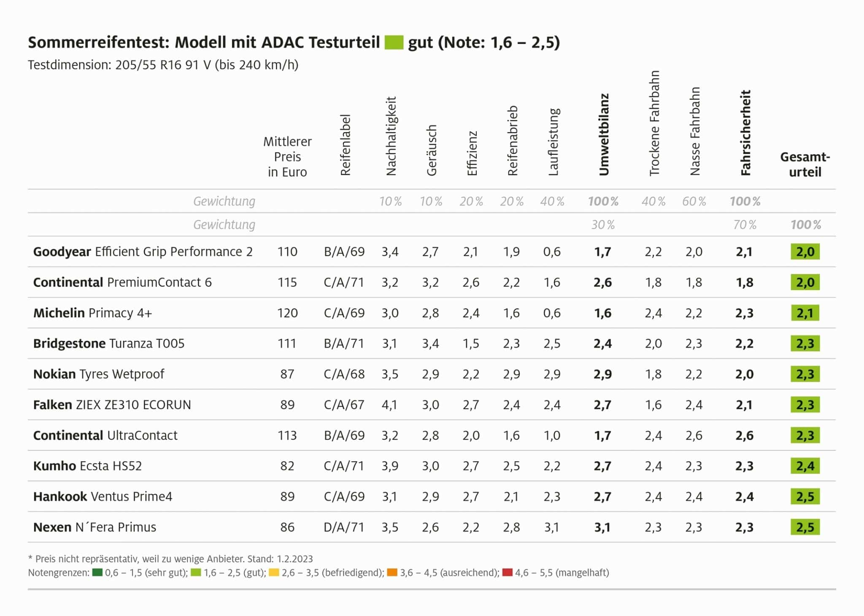The width and height of the screenshot is (864, 616).
Task: Click the 'Mittlerer Preis in Euro' header
Action: point(287,157)
